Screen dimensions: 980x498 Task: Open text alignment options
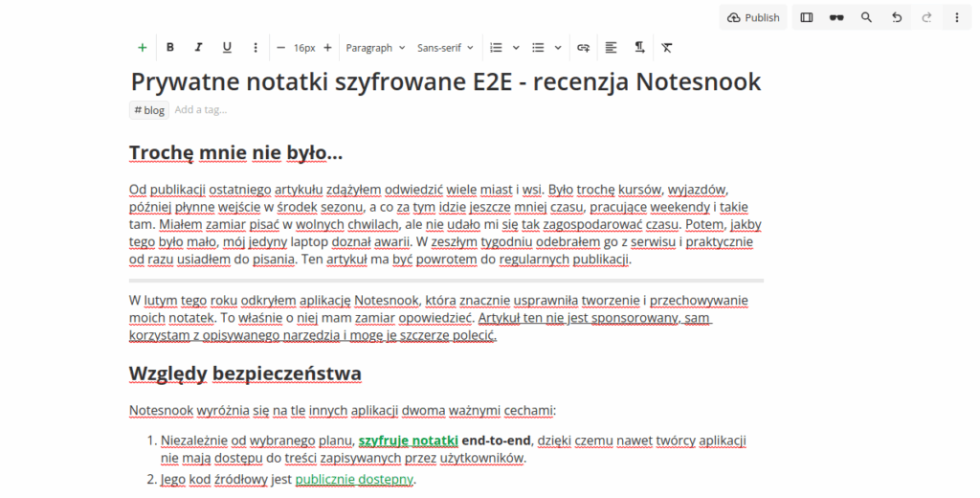pyautogui.click(x=611, y=48)
